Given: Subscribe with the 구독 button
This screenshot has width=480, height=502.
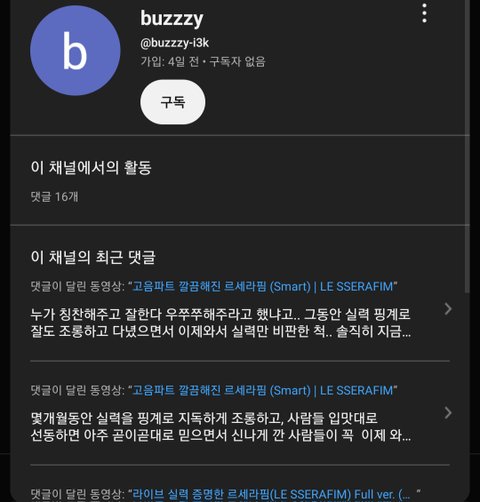Looking at the screenshot, I should point(173,102).
